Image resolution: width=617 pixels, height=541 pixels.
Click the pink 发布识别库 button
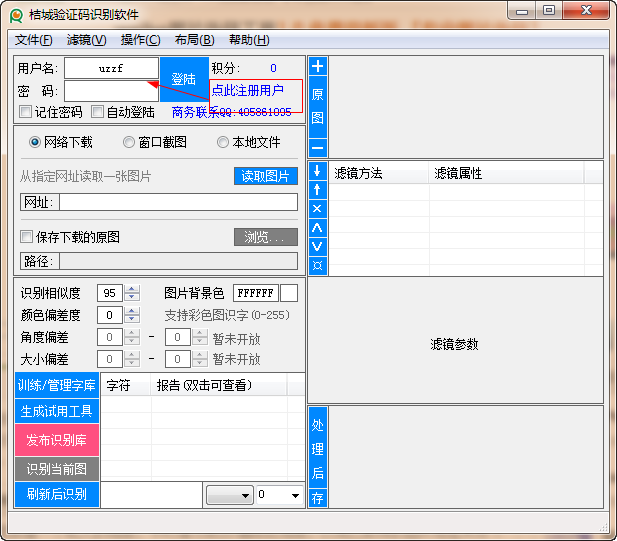[x=57, y=440]
